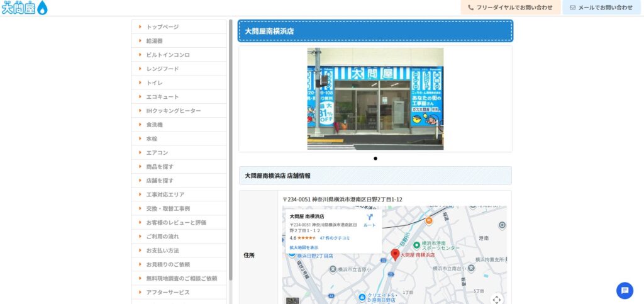644x304 pixels.
Task: Open 拡大地図を表示 link on the map
Action: 304,247
